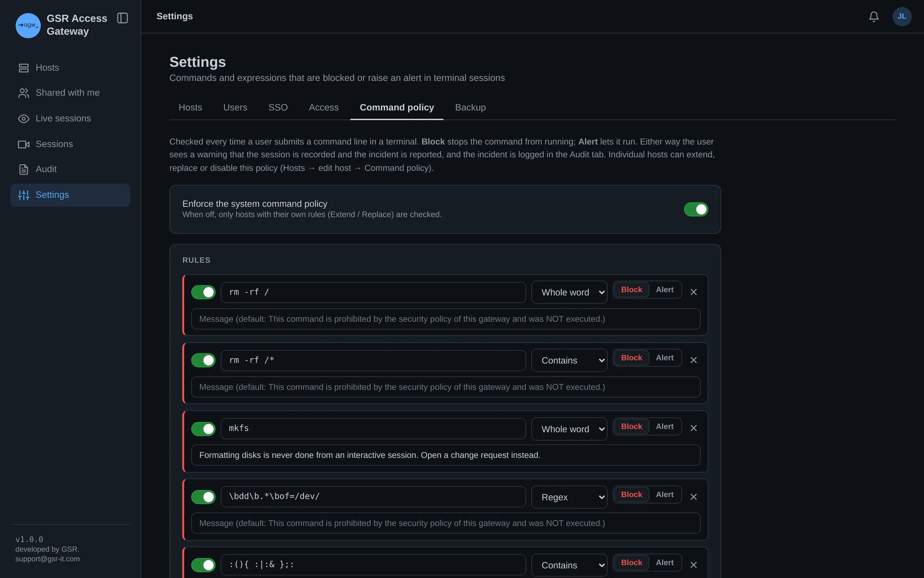The image size is (924, 578).
Task: Disable the dd regex rule switch
Action: 203,497
